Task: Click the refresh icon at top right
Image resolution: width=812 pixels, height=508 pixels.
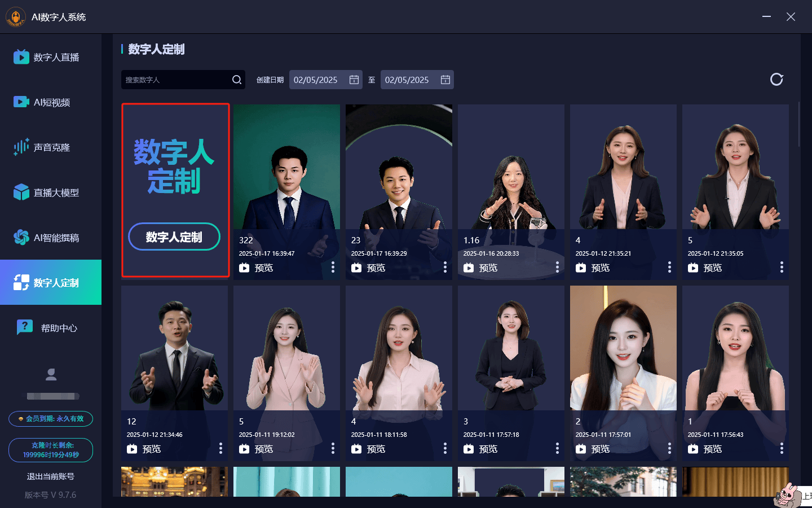Action: click(776, 80)
